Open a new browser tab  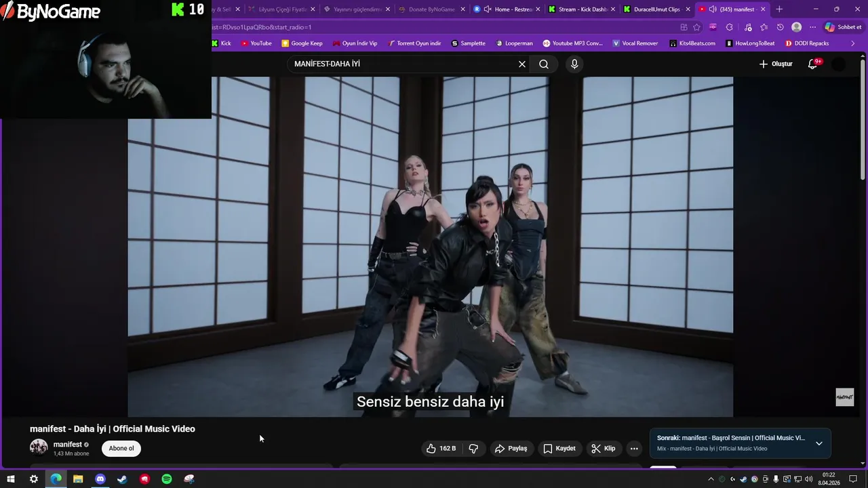779,9
